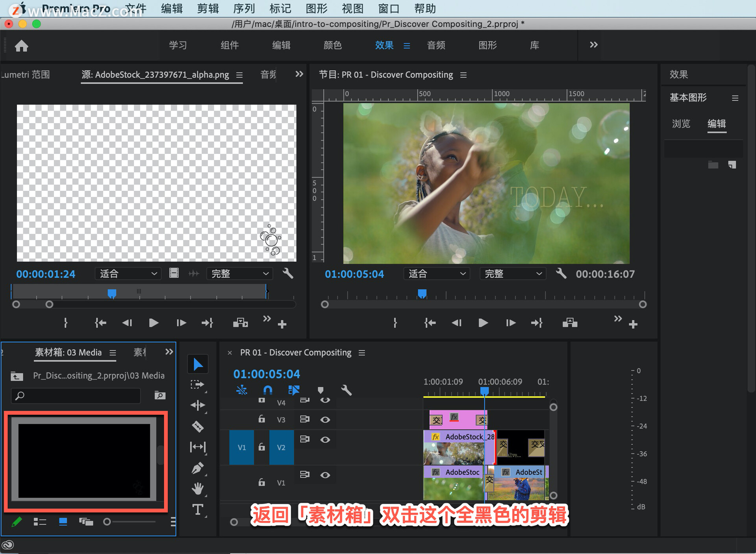Toggle V1 source patching button
Image resolution: width=756 pixels, height=554 pixels.
pos(242,447)
